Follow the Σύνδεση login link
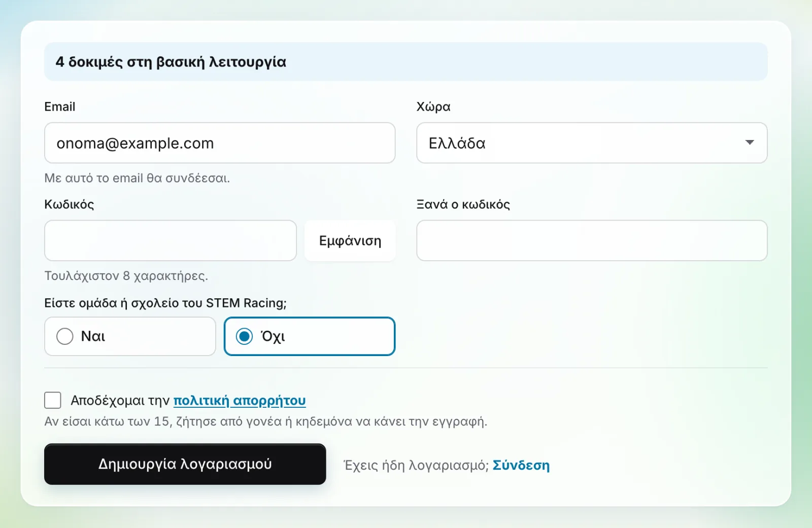The image size is (812, 528). click(521, 465)
